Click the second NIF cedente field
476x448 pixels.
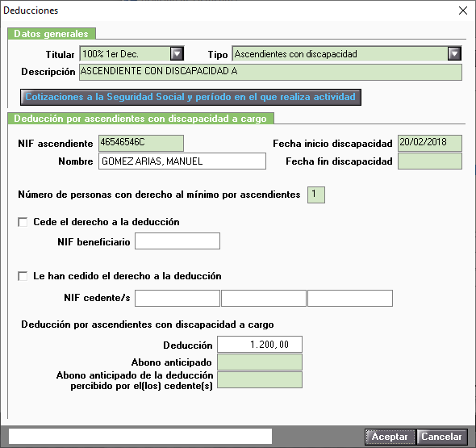click(264, 298)
